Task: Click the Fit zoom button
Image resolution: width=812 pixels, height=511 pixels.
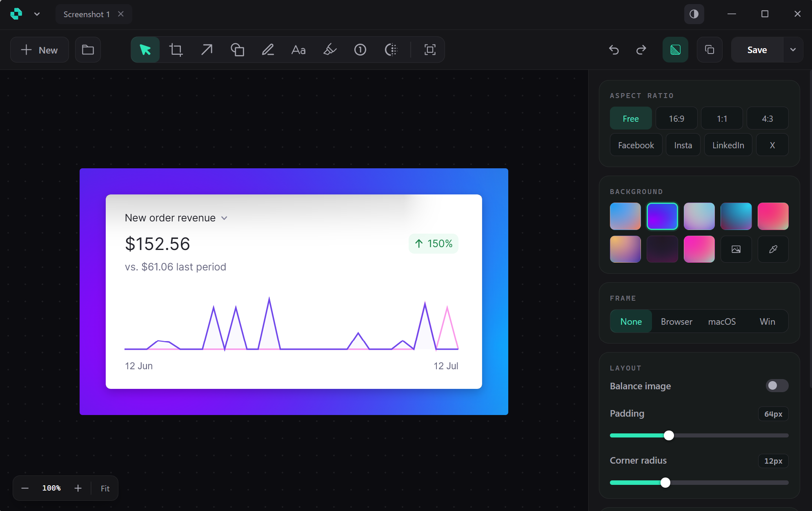Action: coord(105,488)
